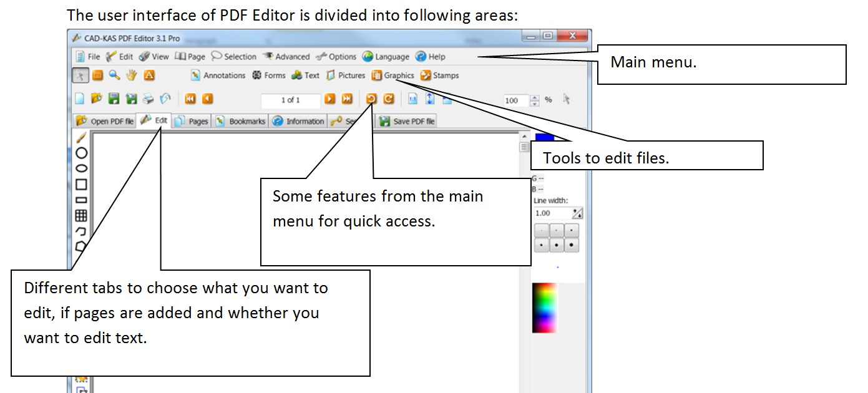
Task: Select the circle drawing tool
Action: point(81,153)
